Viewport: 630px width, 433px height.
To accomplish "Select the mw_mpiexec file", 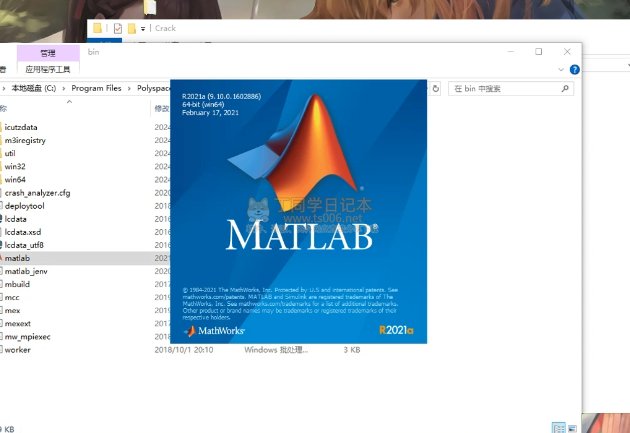I will pyautogui.click(x=28, y=337).
